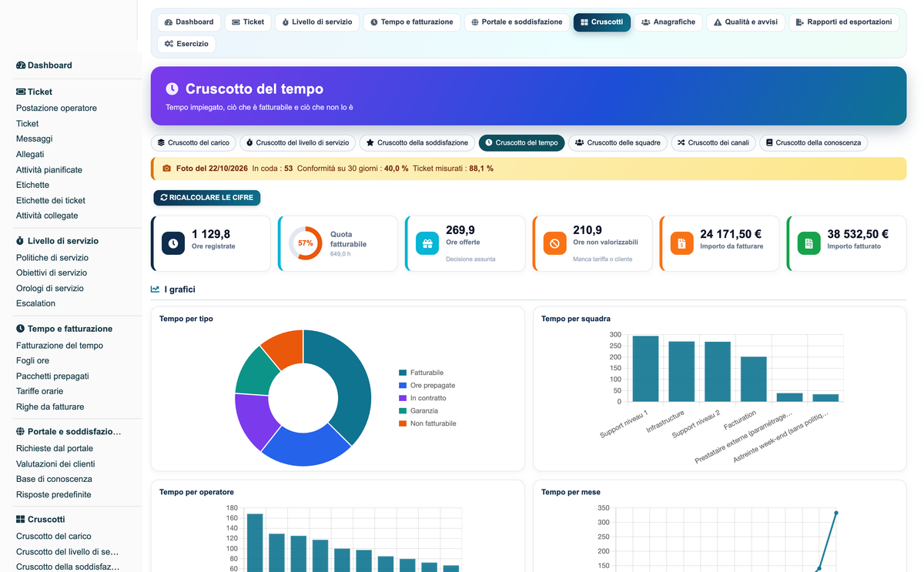Click the stopwatch icon beside sidebar Livello di servizio
Image resolution: width=924 pixels, height=572 pixels.
21,241
